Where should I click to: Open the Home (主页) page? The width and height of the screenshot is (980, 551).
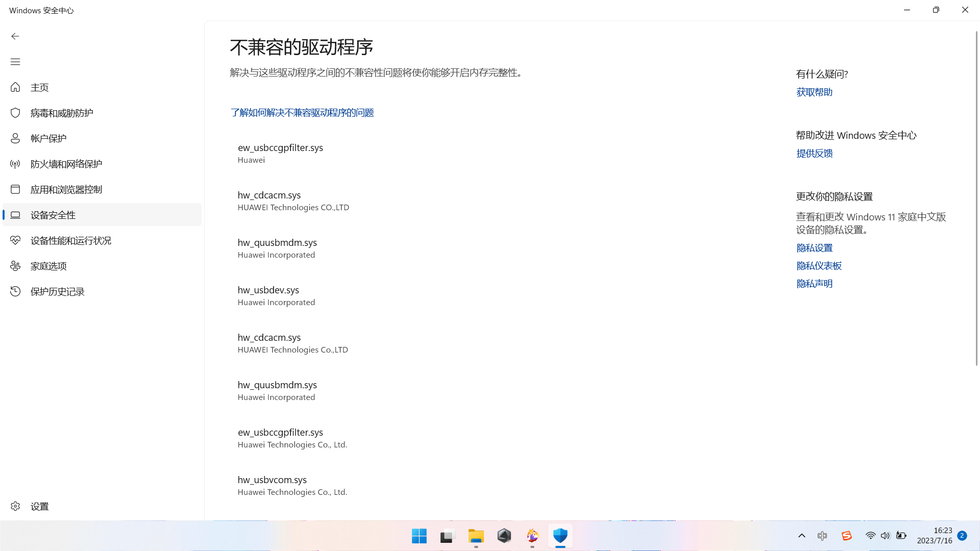pyautogui.click(x=39, y=87)
